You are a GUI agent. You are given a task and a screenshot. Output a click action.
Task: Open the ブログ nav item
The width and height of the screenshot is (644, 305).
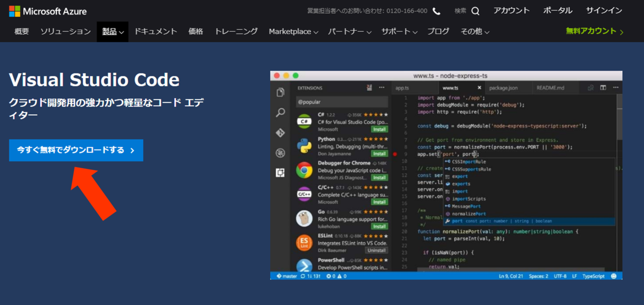coord(438,31)
